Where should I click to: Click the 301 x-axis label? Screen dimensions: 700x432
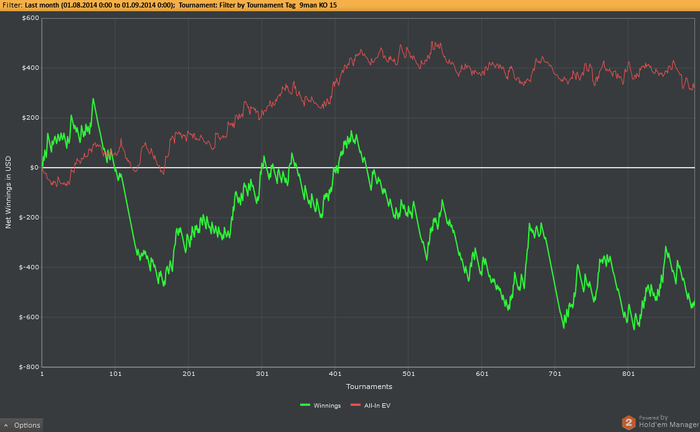point(262,374)
